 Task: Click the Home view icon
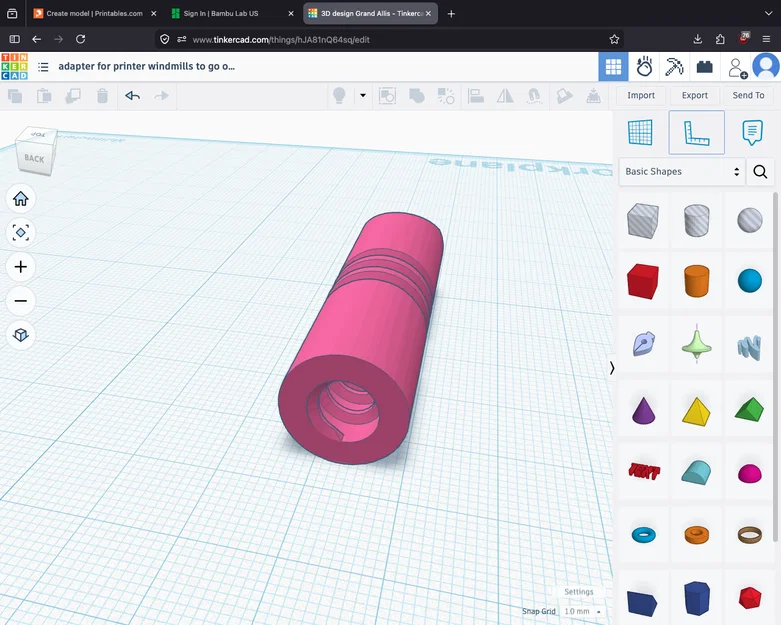[21, 199]
